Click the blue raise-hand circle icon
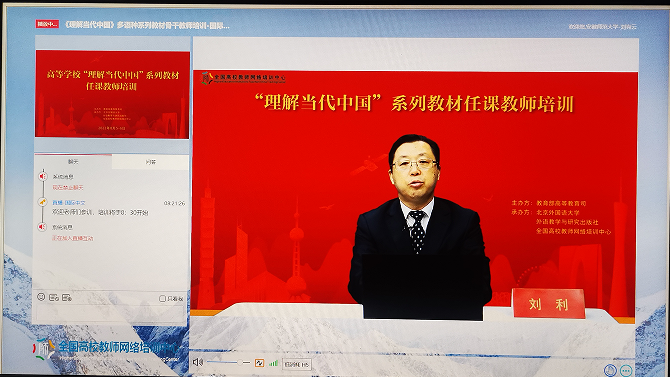The image size is (670, 377). coord(611,370)
